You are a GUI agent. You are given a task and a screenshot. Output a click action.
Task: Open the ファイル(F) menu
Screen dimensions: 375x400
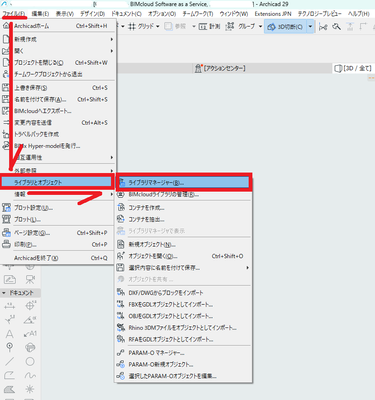(14, 14)
